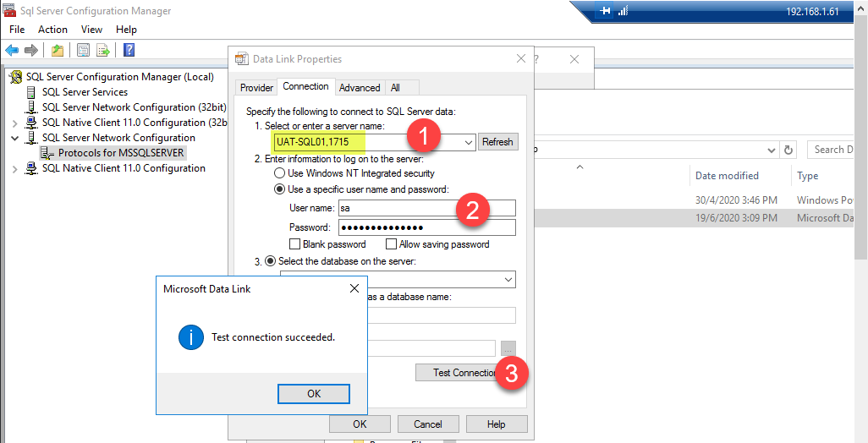868x443 pixels.
Task: Click the SQL Server Configuration Manager root icon
Action: pos(17,77)
